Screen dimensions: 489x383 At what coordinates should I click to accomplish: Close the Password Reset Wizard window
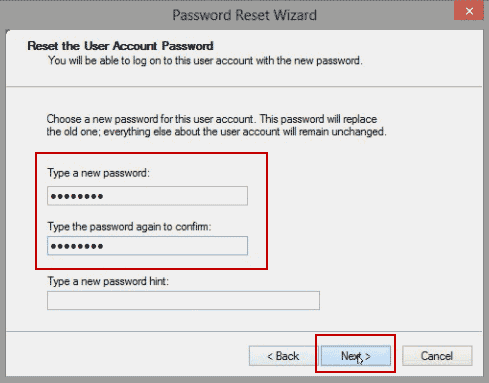click(468, 11)
